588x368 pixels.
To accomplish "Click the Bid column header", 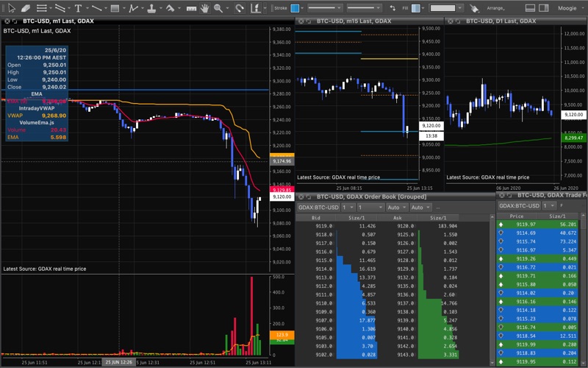I will (316, 218).
